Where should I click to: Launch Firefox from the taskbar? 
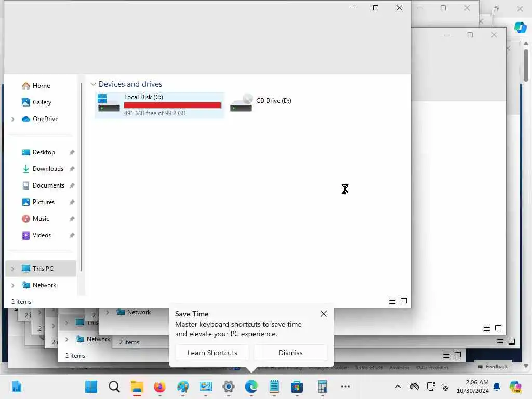point(160,387)
